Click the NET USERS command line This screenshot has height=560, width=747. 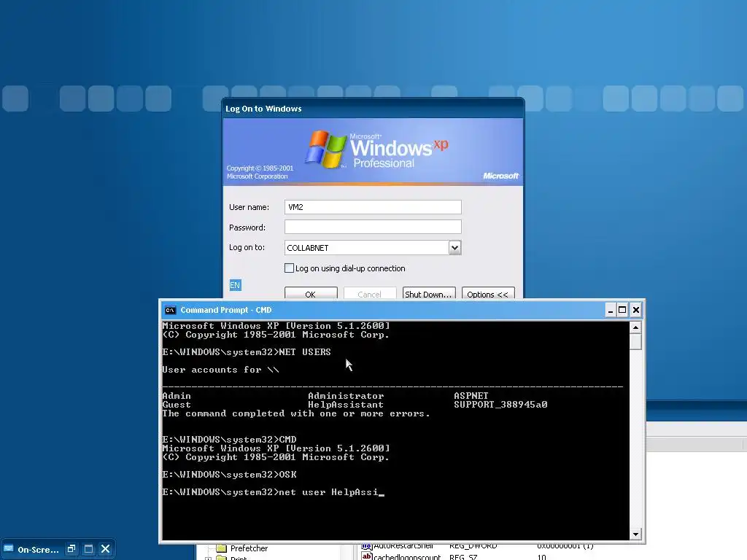[247, 352]
